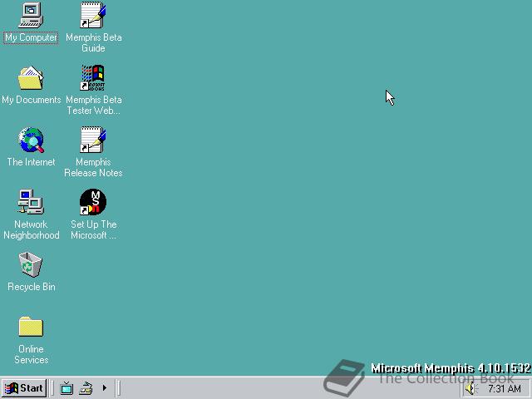Click the volume speaker tray icon
Image resolution: width=532 pixels, height=399 pixels.
(x=471, y=388)
